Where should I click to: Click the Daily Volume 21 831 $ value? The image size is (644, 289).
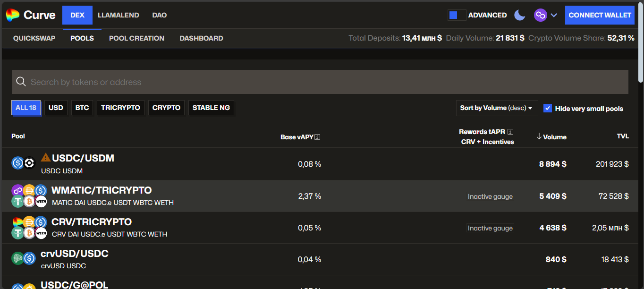[510, 38]
